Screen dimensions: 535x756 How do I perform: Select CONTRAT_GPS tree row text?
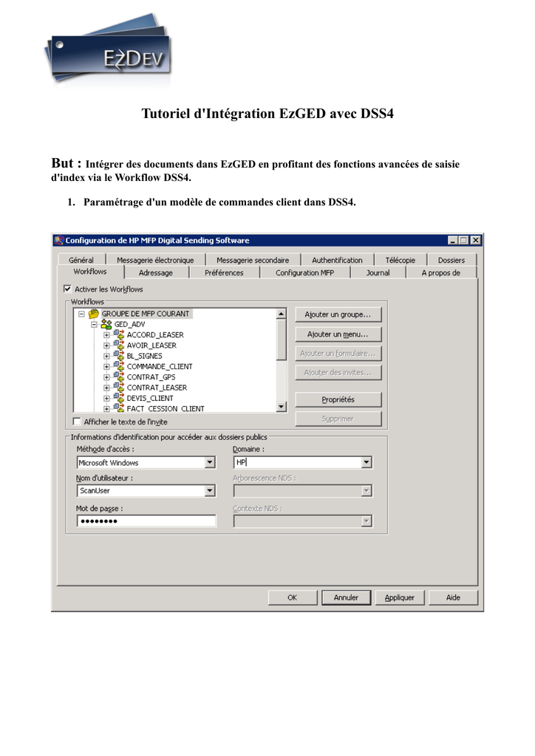tap(151, 377)
